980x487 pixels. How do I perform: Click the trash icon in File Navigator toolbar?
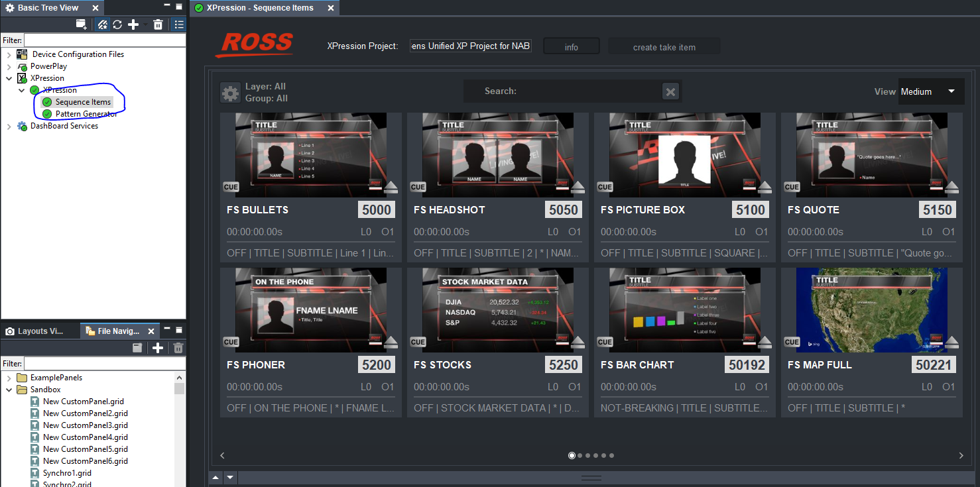click(178, 348)
